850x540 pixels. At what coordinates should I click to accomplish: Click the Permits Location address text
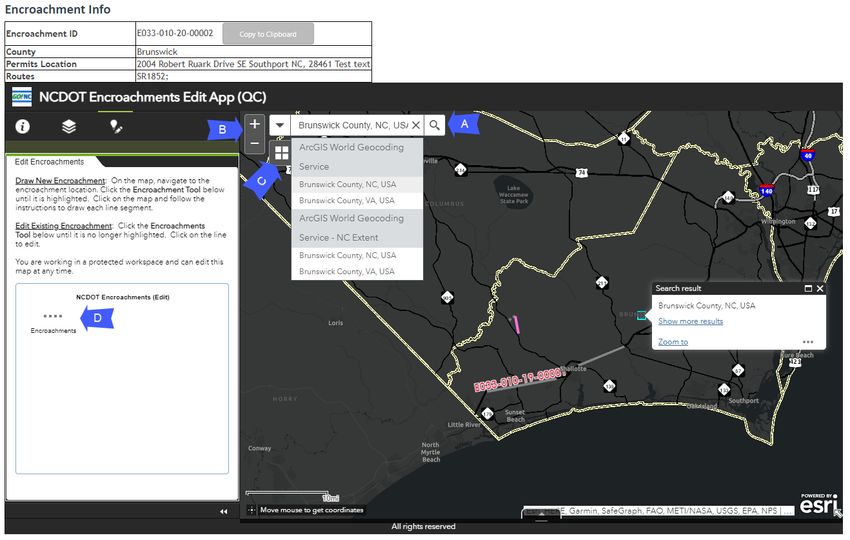[253, 64]
